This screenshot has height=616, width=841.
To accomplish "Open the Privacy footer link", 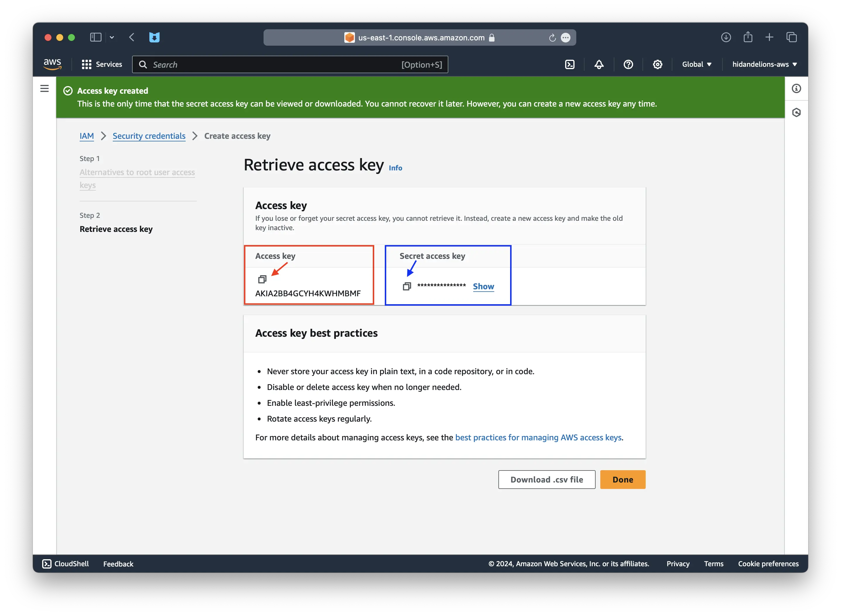I will [x=678, y=563].
